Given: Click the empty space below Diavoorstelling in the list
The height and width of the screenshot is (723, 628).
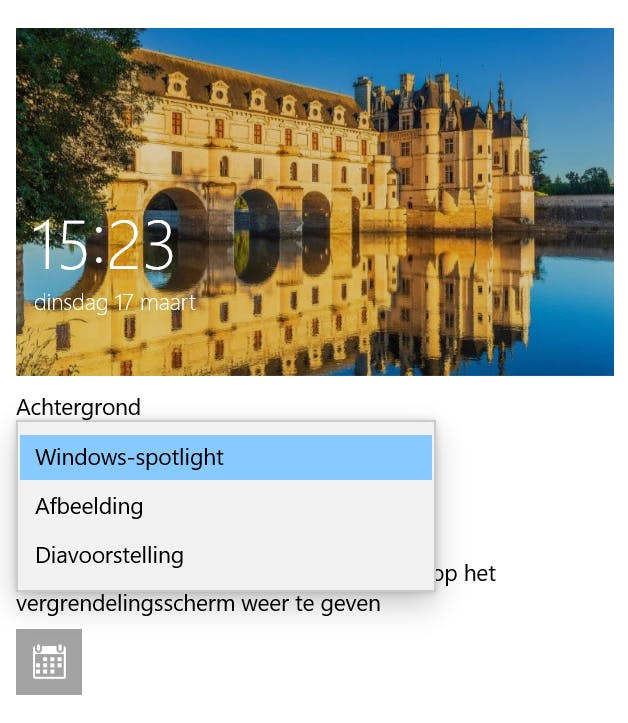Looking at the screenshot, I should [x=225, y=584].
